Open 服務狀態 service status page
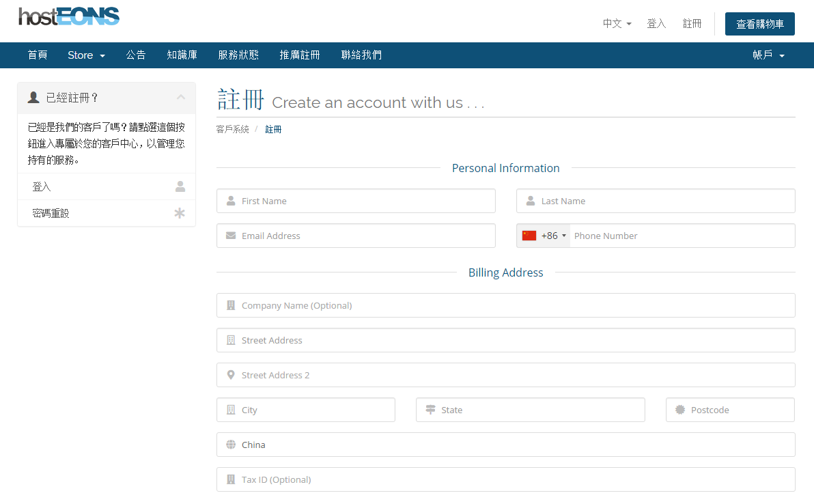 pyautogui.click(x=238, y=55)
